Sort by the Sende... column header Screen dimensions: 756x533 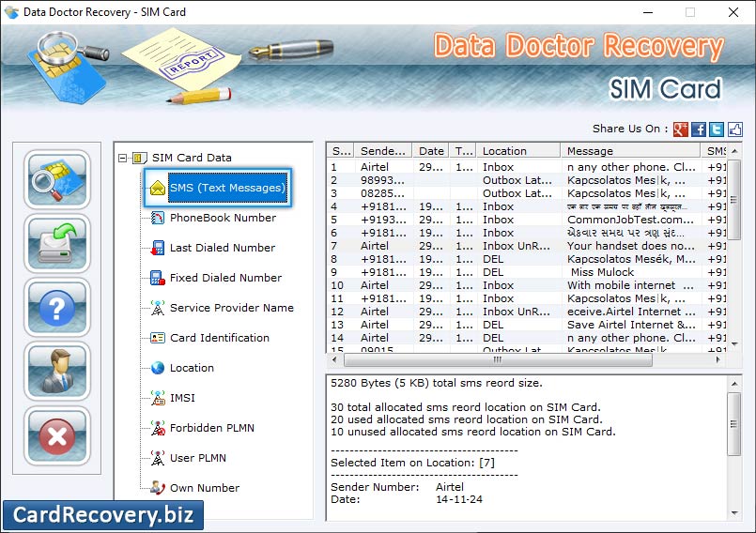pyautogui.click(x=383, y=151)
